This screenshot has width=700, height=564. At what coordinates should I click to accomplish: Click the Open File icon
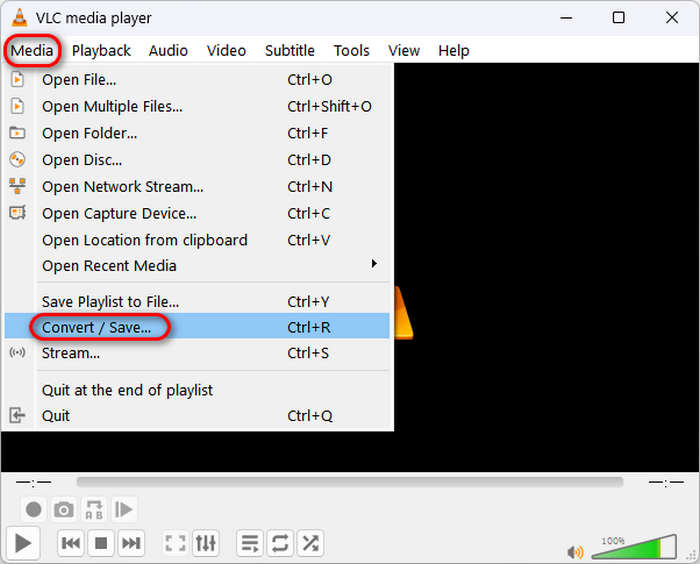click(x=17, y=79)
